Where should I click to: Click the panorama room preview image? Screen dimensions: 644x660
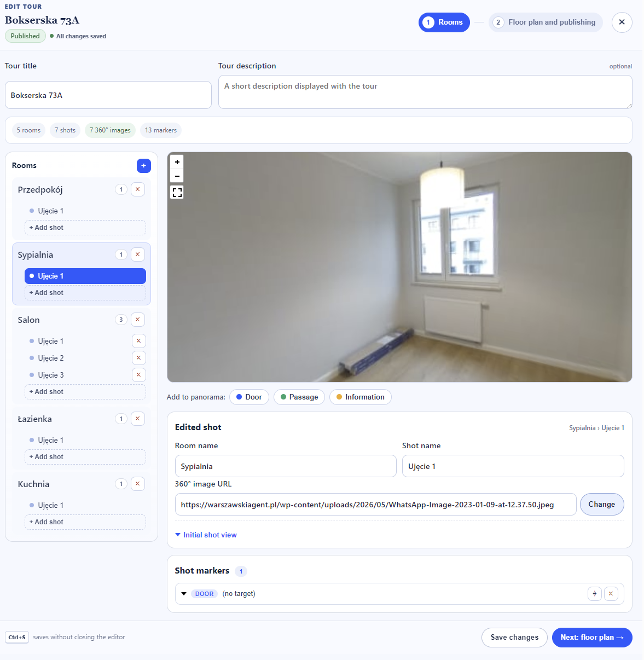(x=399, y=267)
